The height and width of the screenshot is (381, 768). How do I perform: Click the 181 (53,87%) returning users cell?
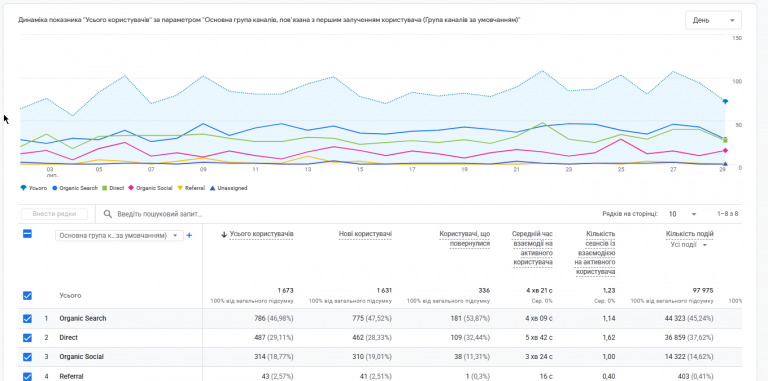pyautogui.click(x=471, y=318)
